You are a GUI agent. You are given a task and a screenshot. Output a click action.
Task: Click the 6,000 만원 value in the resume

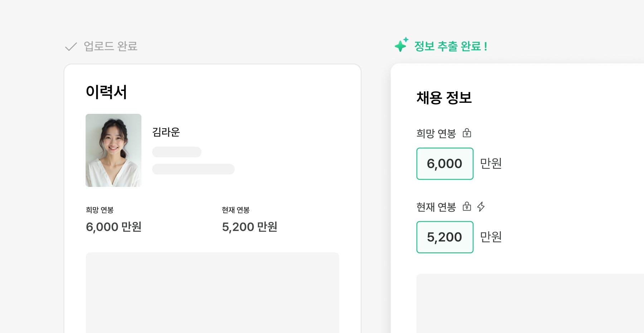[x=114, y=227]
